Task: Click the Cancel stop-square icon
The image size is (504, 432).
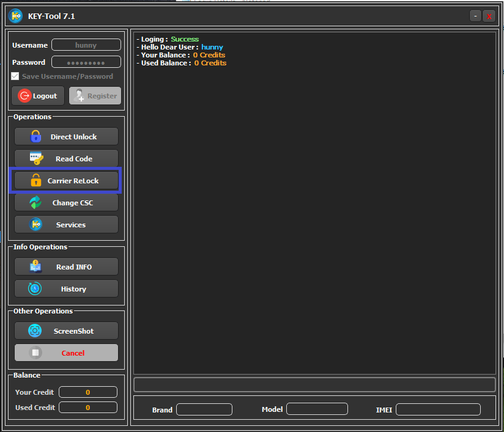Action: click(35, 353)
